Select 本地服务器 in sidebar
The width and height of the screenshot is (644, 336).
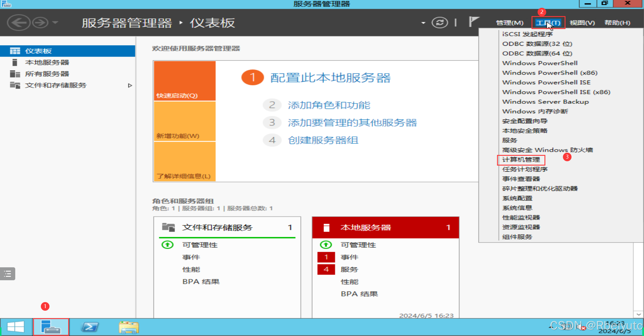click(47, 62)
